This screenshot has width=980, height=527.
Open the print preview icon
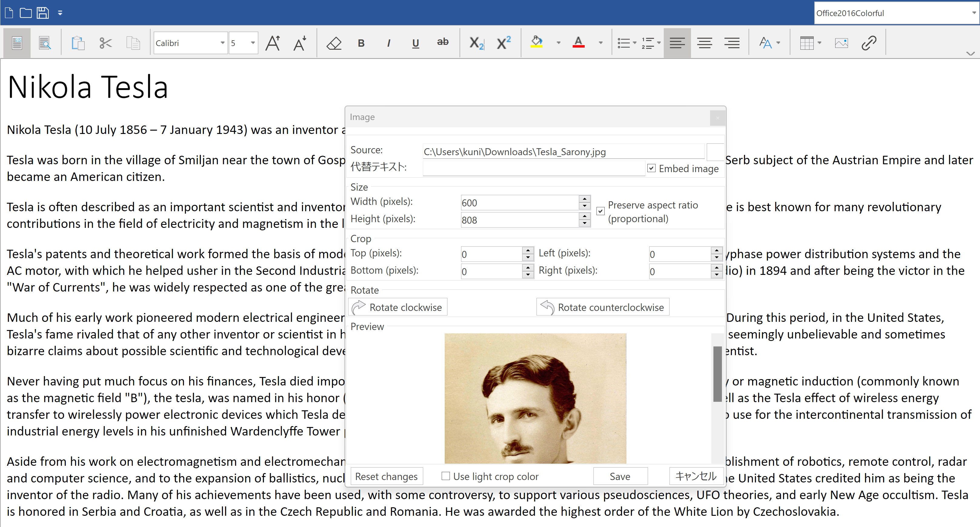tap(45, 43)
